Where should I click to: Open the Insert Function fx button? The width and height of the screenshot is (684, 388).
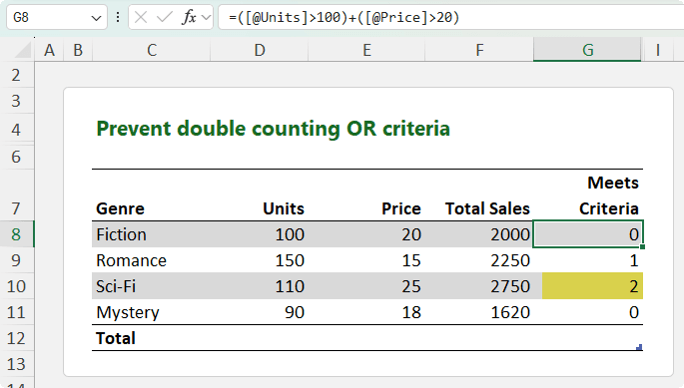click(189, 17)
